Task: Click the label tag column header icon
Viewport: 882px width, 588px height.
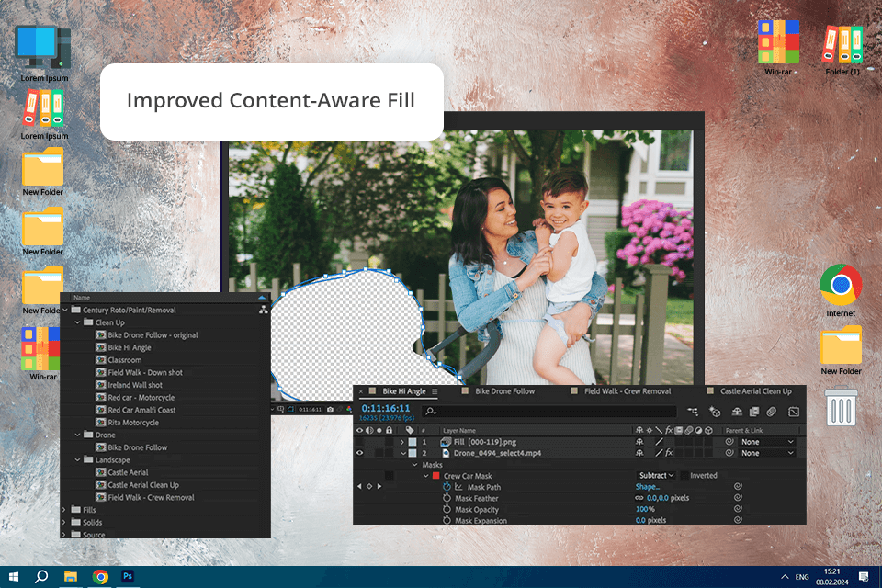Action: pyautogui.click(x=410, y=431)
